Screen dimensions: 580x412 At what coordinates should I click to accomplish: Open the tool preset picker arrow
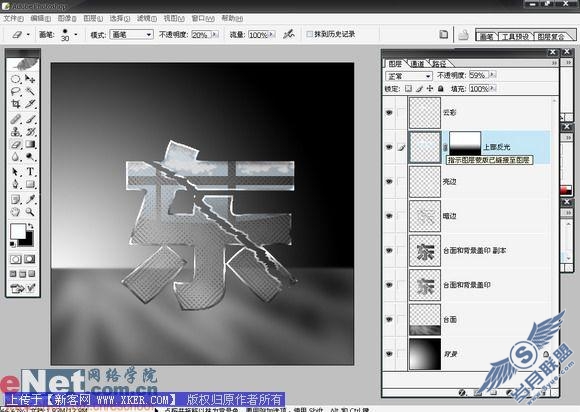(28, 35)
